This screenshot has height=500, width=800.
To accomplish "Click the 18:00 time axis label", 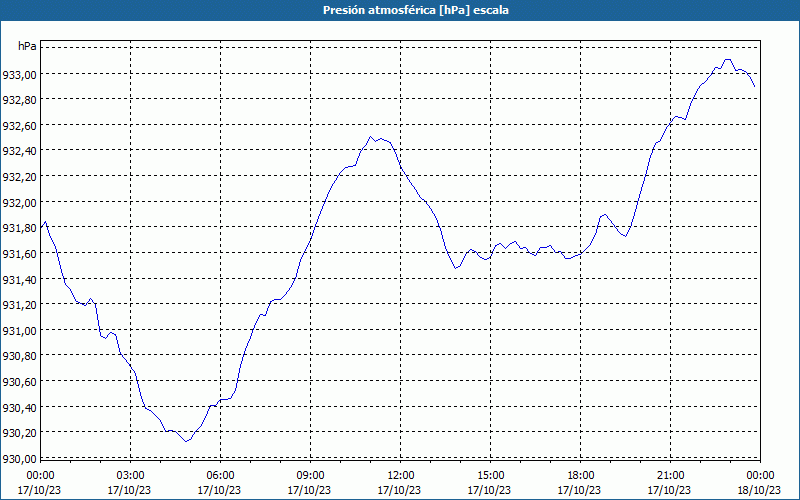I will (581, 476).
